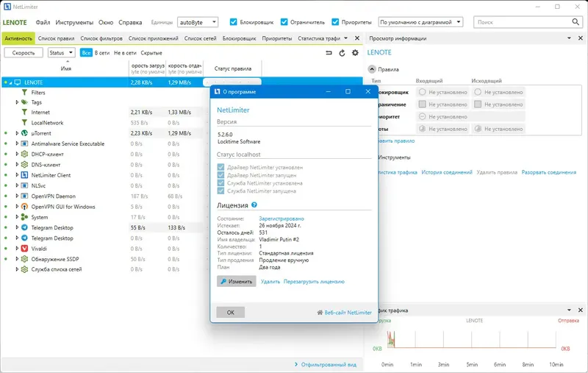Click the Antimalware Service Executable icon
The height and width of the screenshot is (373, 588).
(24, 143)
